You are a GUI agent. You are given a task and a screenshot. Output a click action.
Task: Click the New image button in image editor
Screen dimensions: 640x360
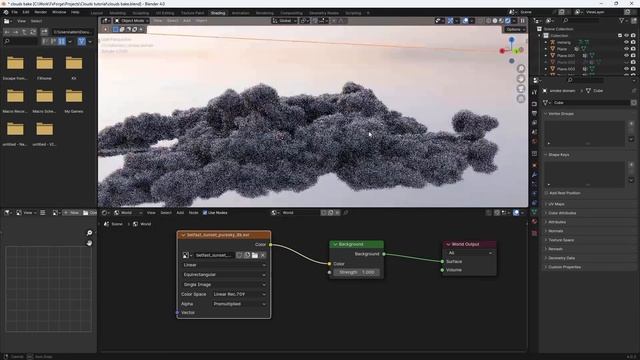[x=71, y=213]
